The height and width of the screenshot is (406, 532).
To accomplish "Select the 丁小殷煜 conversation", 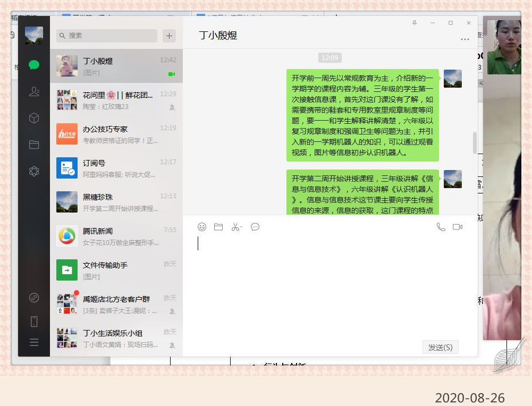I will tap(116, 66).
